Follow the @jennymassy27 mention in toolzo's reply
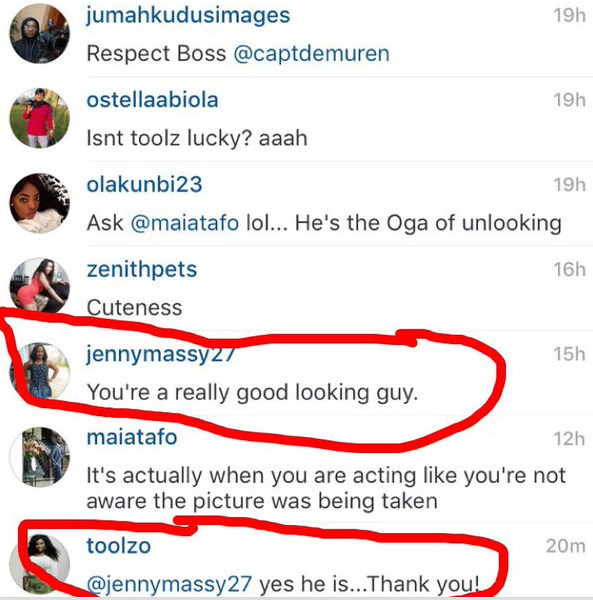 (x=169, y=584)
